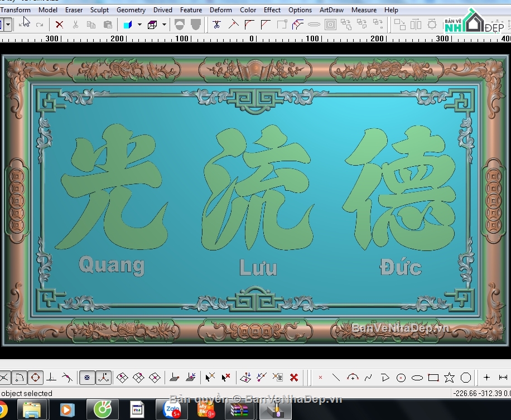Toggle the tangent snap icon
The height and width of the screenshot is (420, 511).
[x=68, y=378]
